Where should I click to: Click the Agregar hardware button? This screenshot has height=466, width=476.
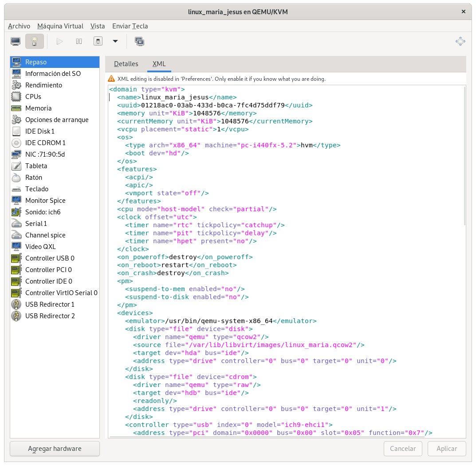[x=55, y=449]
